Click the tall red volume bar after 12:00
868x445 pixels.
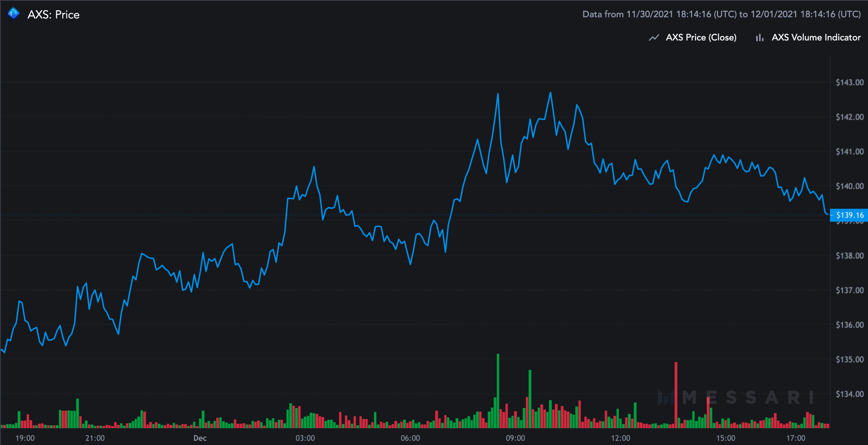(676, 395)
